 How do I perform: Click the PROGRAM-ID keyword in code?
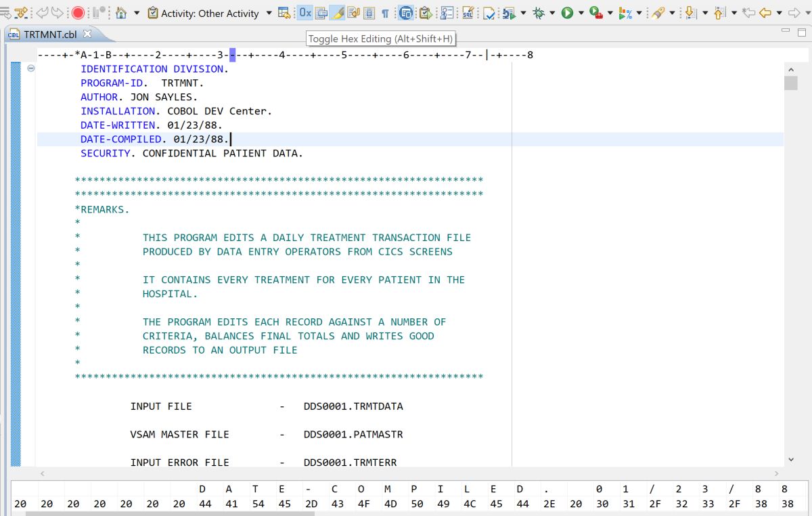[112, 83]
